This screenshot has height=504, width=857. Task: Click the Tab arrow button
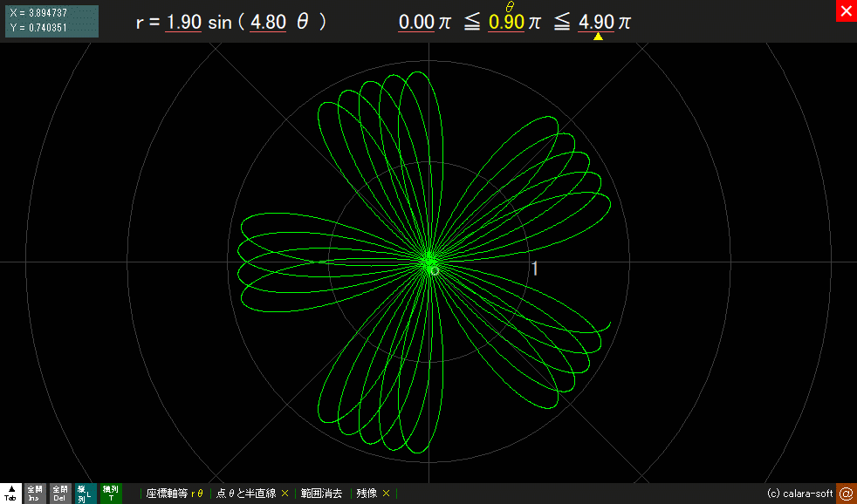coord(11,493)
